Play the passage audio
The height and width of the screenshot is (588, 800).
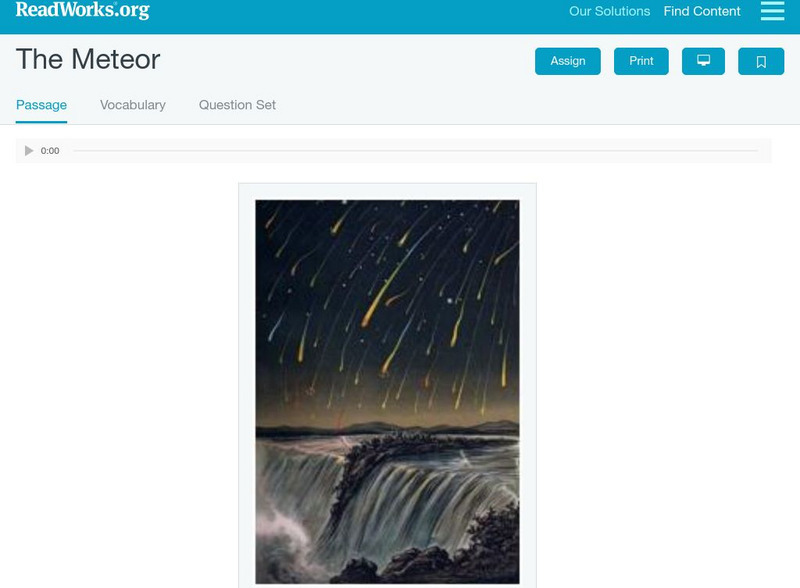[29, 151]
